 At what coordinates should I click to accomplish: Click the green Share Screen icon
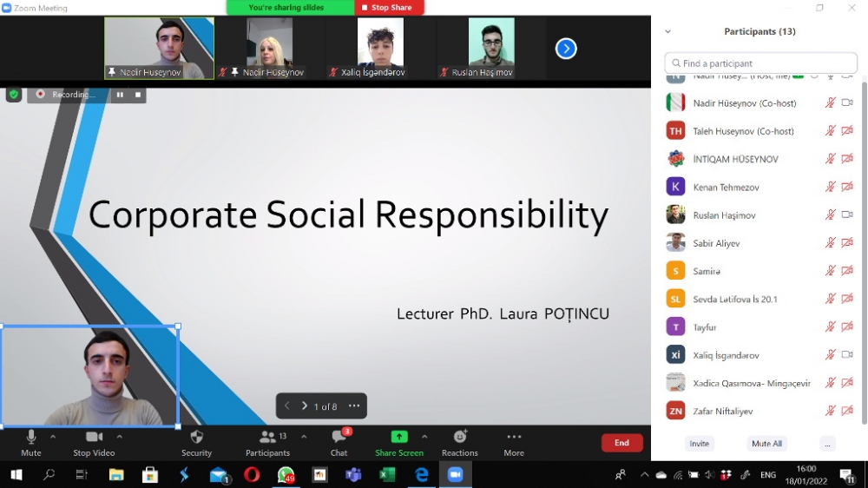point(399,437)
